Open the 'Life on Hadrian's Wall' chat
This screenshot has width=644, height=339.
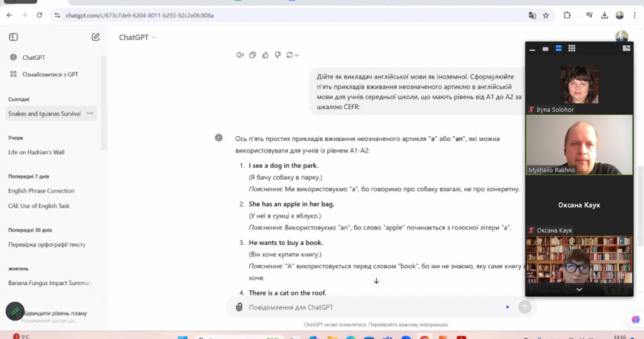point(36,152)
